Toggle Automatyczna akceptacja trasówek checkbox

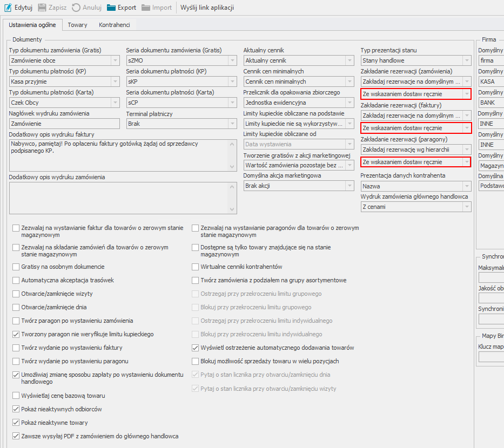[x=16, y=280]
